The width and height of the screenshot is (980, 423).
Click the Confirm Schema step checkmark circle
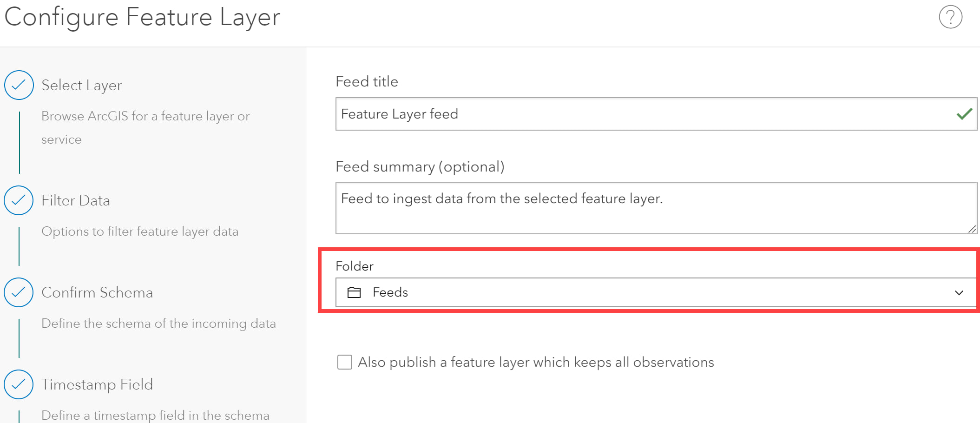(19, 292)
